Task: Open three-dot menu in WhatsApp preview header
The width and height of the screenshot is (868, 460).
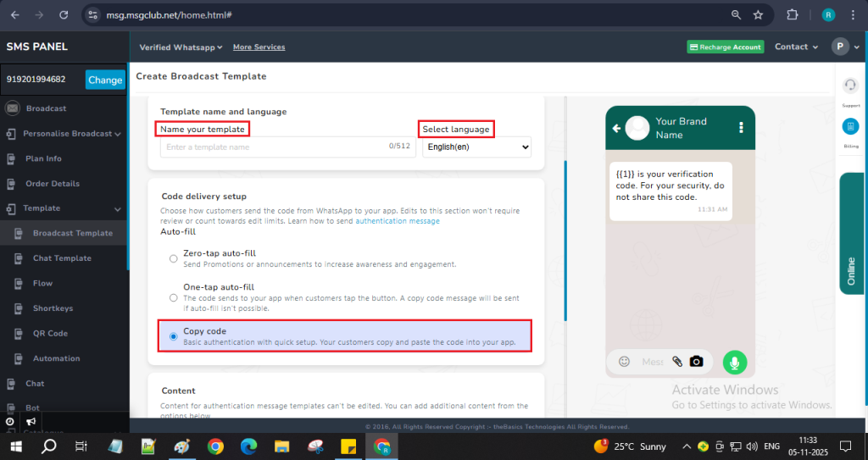Action: pos(741,128)
